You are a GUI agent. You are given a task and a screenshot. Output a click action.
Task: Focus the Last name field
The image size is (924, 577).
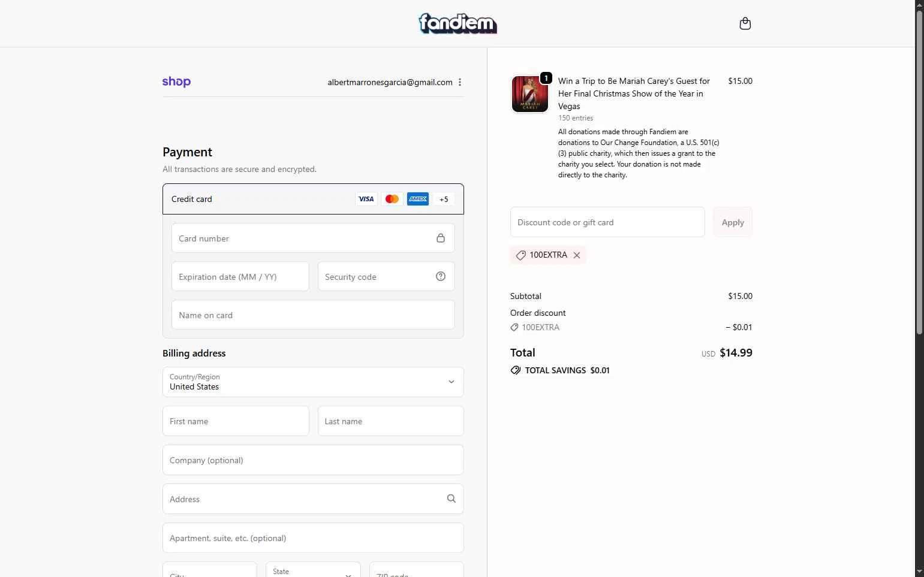pyautogui.click(x=391, y=421)
